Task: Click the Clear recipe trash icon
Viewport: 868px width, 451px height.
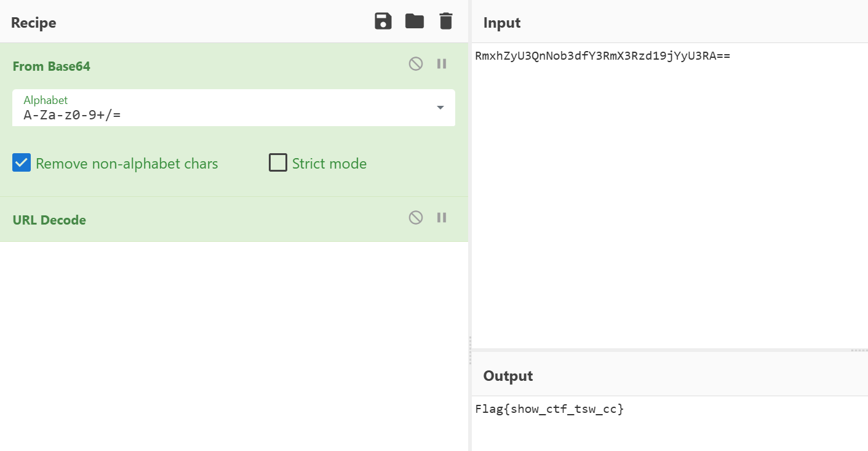Action: pos(446,22)
